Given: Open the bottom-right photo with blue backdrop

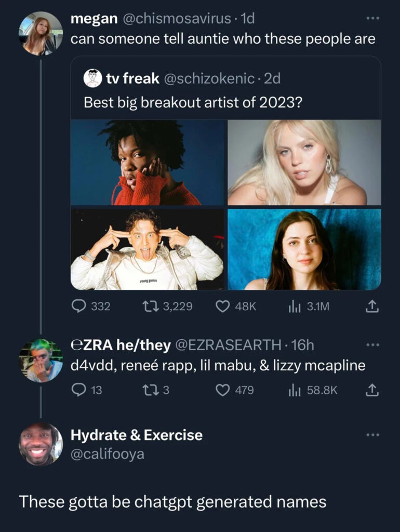Looking at the screenshot, I should [304, 249].
